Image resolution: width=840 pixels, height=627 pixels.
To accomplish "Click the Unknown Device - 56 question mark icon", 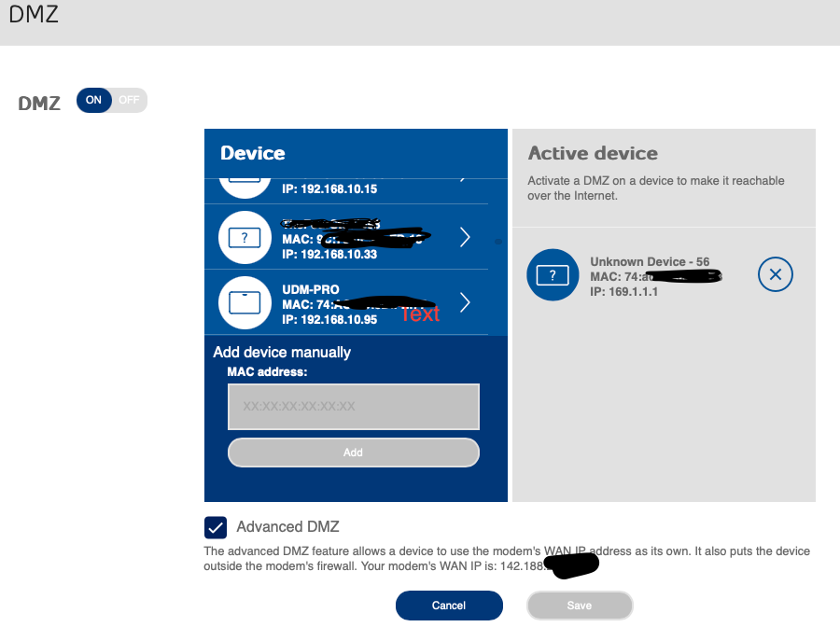I will click(x=553, y=275).
